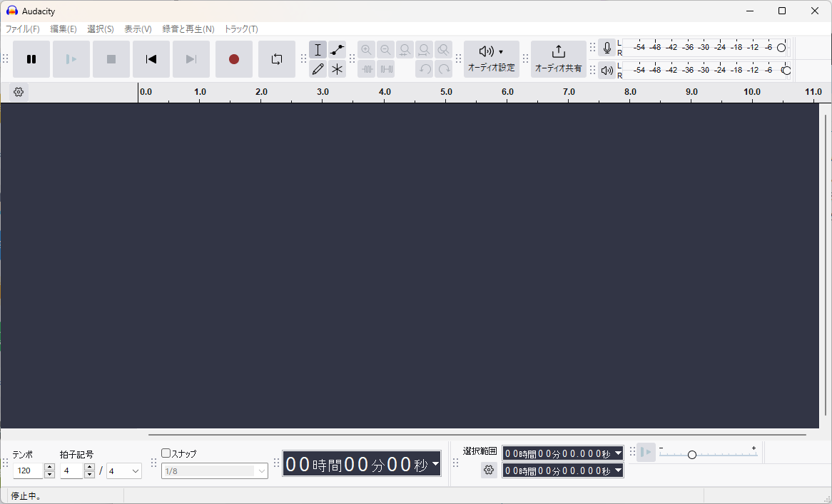832x504 pixels.
Task: Click the playback speed slider handle
Action: tap(691, 455)
